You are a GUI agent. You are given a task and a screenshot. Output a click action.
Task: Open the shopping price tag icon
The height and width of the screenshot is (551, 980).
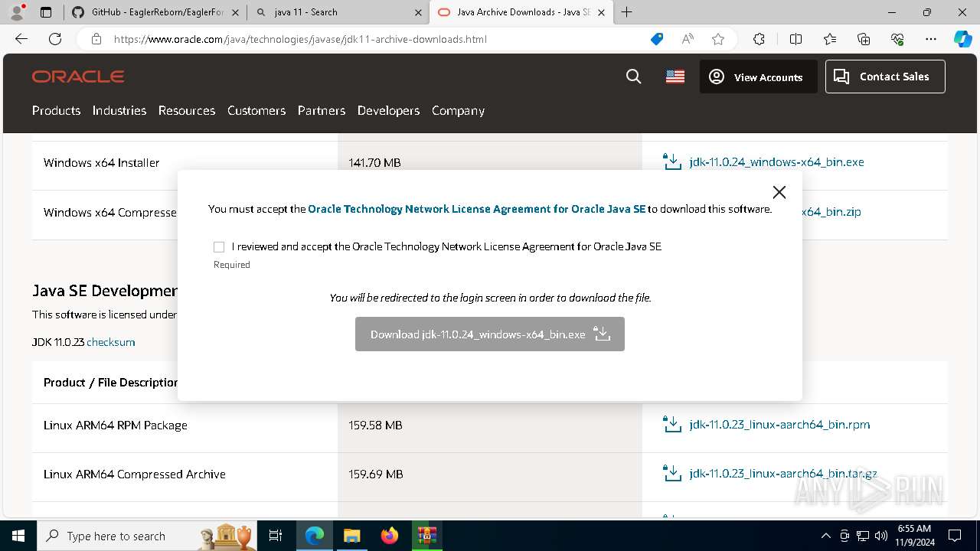pyautogui.click(x=657, y=39)
